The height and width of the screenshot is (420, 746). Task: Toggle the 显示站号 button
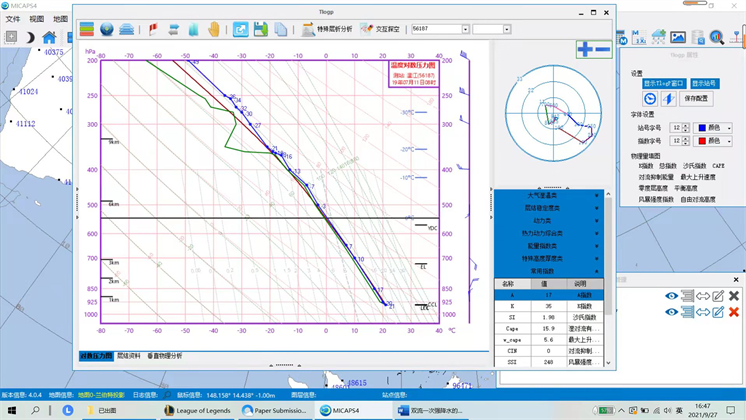[x=704, y=84]
